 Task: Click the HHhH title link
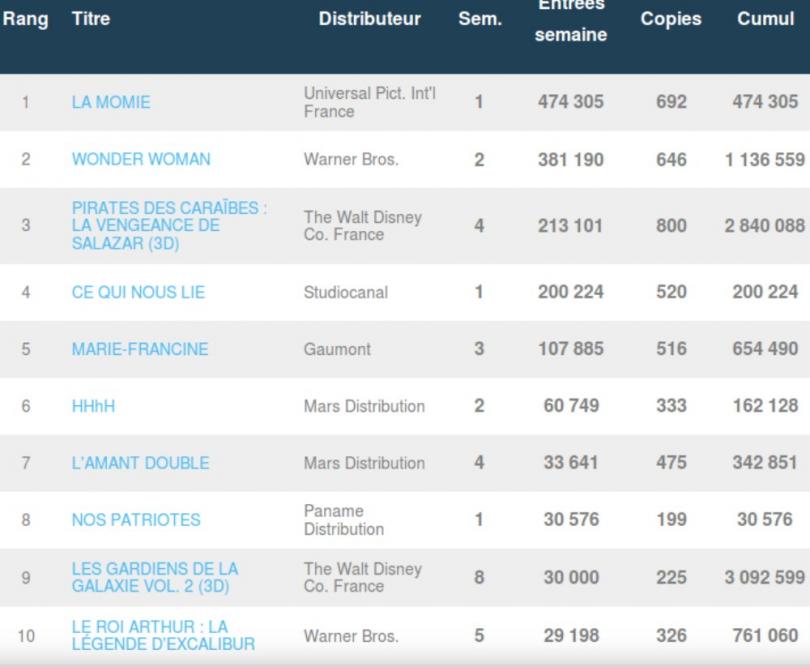click(94, 406)
